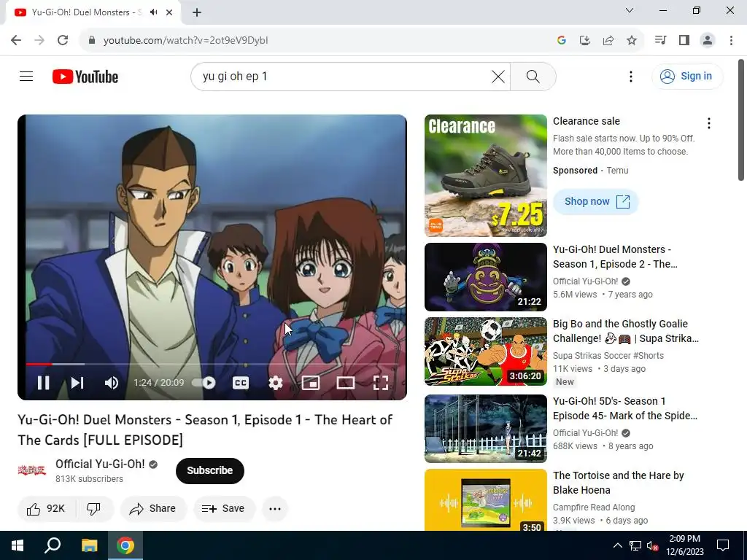Viewport: 747px width, 560px height.
Task: Skip to the next video
Action: [x=77, y=383]
